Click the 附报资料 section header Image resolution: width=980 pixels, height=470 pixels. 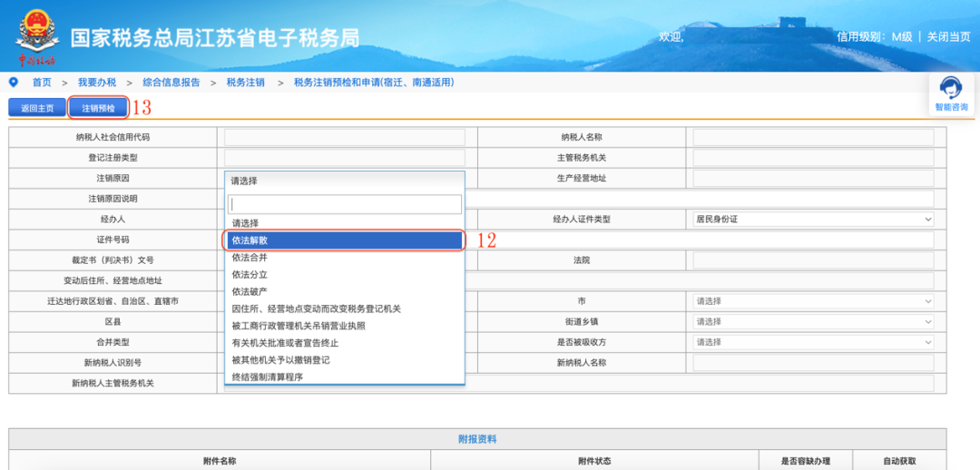pyautogui.click(x=477, y=439)
